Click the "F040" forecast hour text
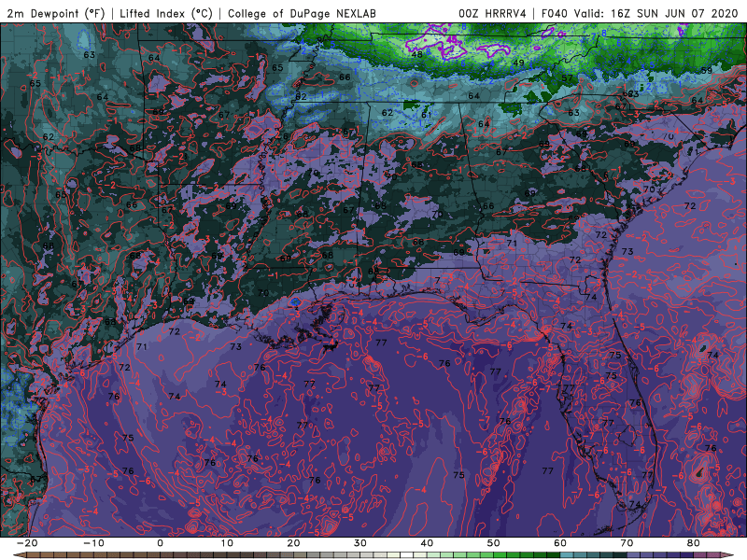 [555, 13]
